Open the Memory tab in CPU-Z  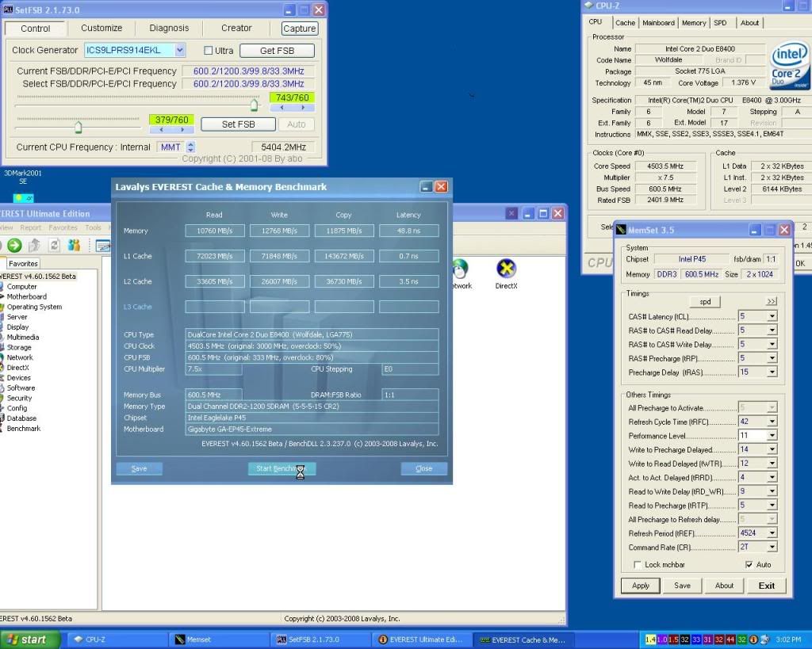[x=693, y=23]
